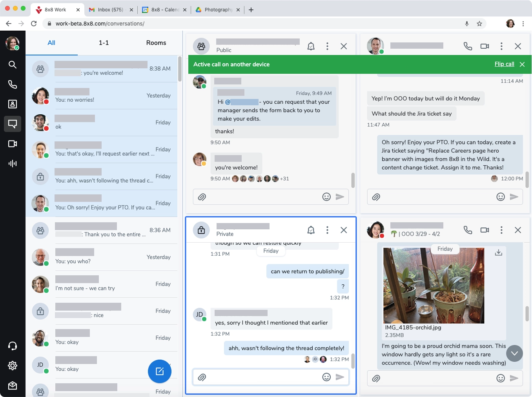The width and height of the screenshot is (532, 397).
Task: Click the Private room message input field
Action: point(271,377)
